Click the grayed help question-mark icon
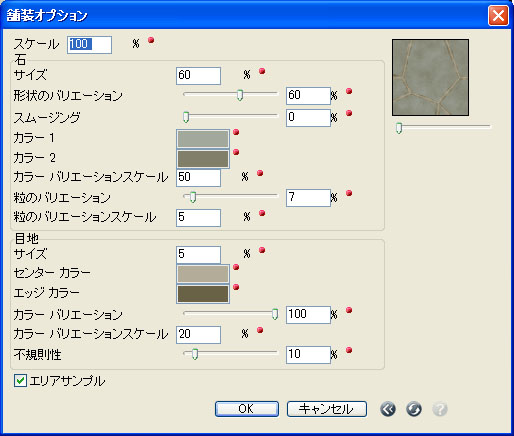Image resolution: width=514 pixels, height=436 pixels. coord(440,409)
